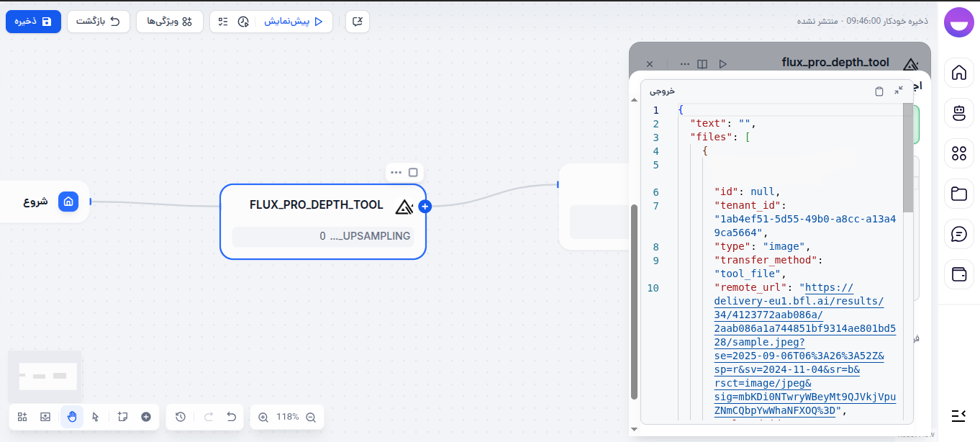Click the blue plus on the node's edge
The height and width of the screenshot is (442, 980).
coord(425,206)
